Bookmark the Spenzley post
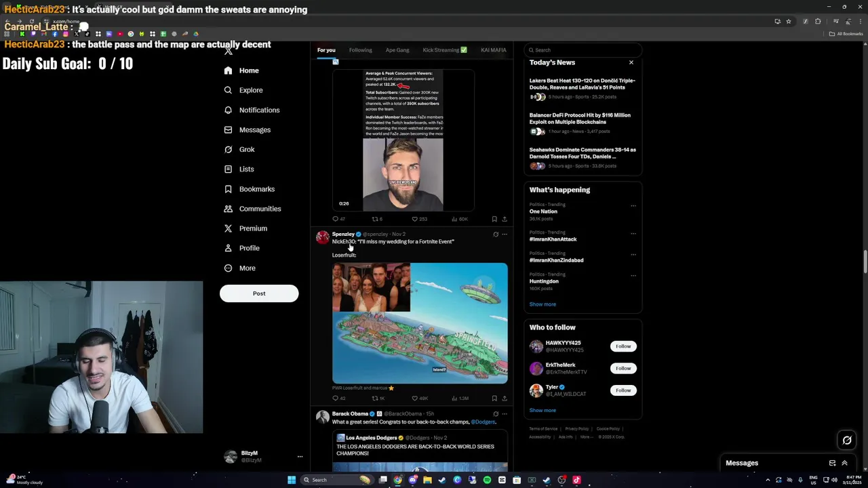This screenshot has width=868, height=488. pos(494,399)
